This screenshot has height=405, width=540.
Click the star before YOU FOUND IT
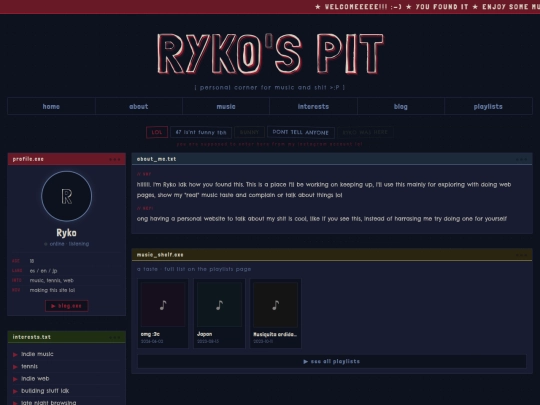click(408, 7)
